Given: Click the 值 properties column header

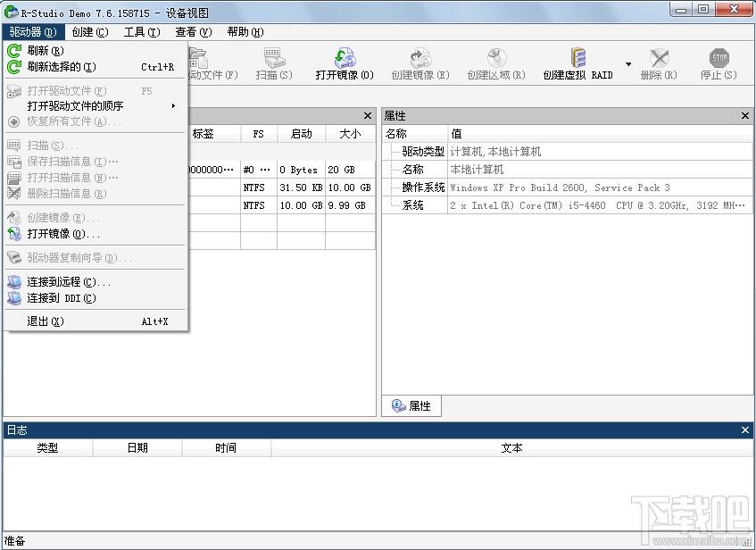Looking at the screenshot, I should click(x=600, y=134).
